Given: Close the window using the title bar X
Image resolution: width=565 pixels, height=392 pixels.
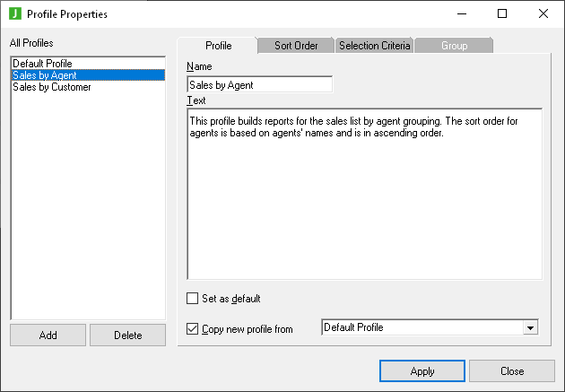Looking at the screenshot, I should click(543, 13).
